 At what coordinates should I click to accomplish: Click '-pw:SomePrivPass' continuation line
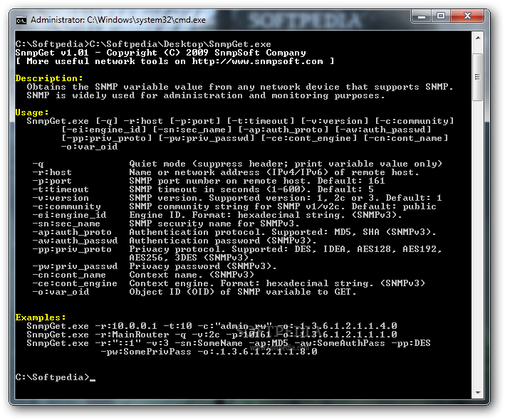(x=209, y=352)
